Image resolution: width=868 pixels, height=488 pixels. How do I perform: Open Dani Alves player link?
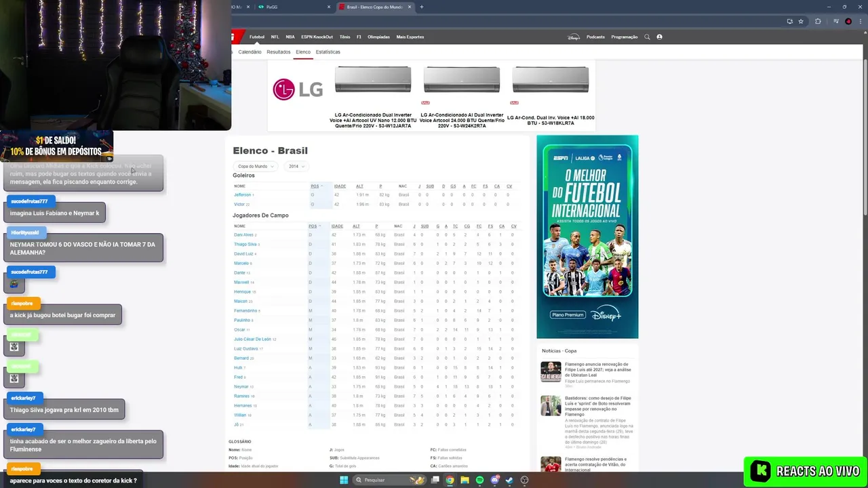[x=243, y=235]
